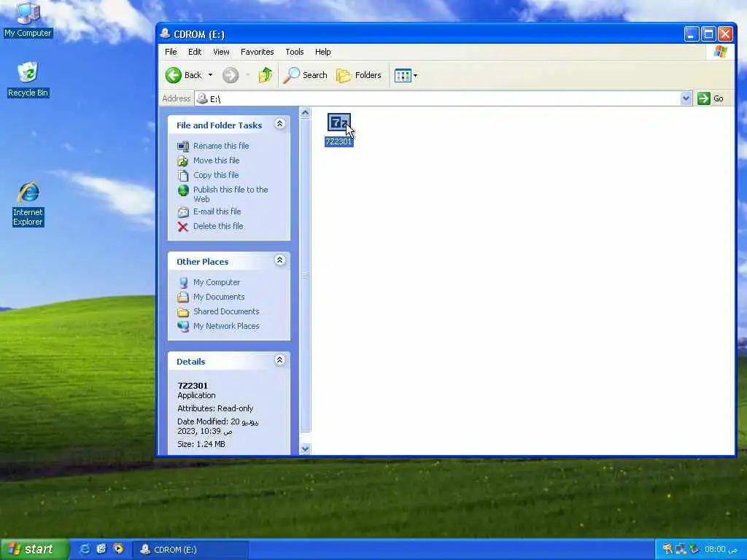Click the red X delete icon
Screen dimensions: 747x560
tap(183, 227)
